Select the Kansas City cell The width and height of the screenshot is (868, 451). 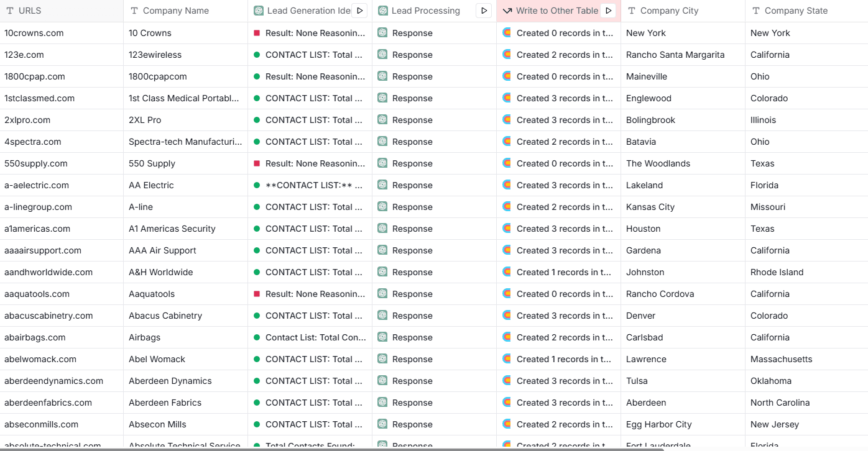point(683,207)
